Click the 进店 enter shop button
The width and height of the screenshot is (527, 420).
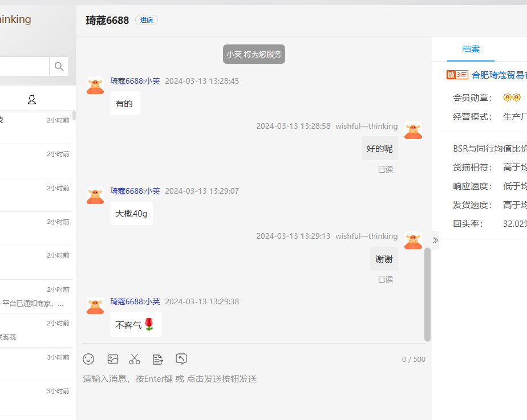[x=147, y=20]
